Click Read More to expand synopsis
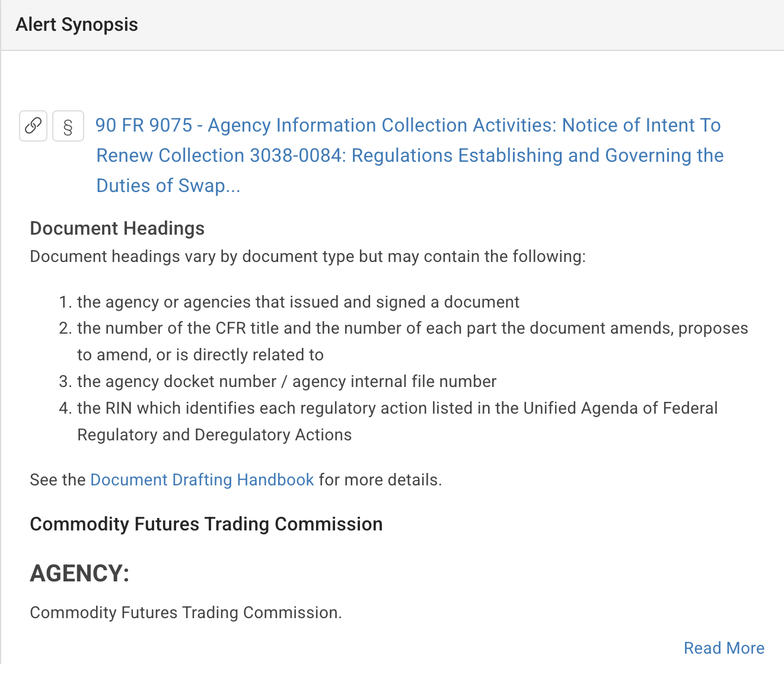 724,648
